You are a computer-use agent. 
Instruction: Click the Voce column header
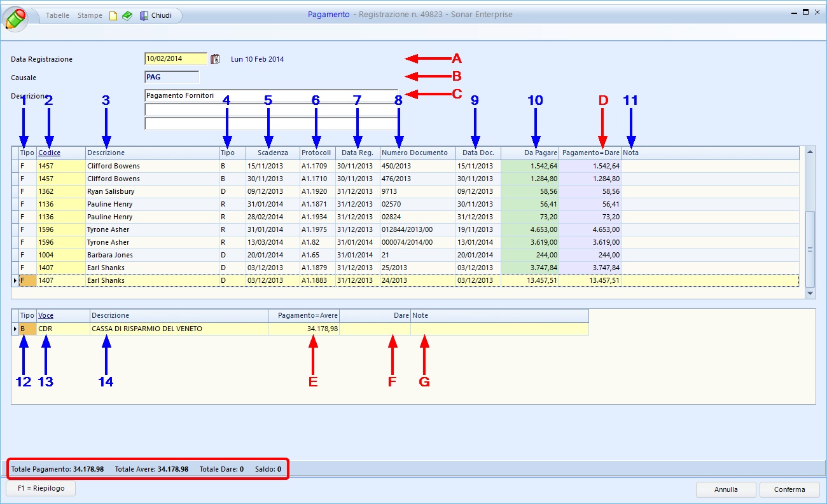click(46, 315)
